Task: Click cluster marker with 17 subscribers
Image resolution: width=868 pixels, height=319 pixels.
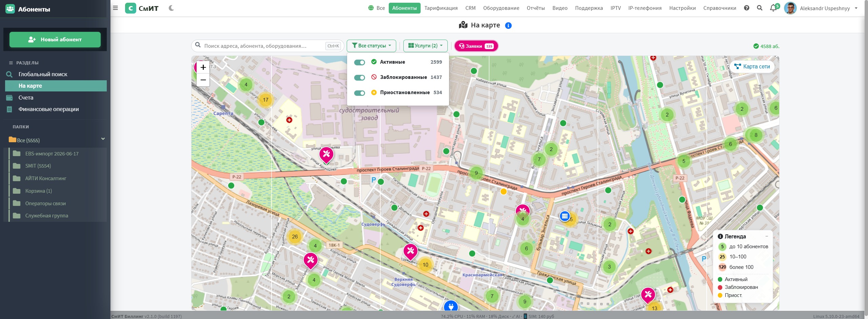Action: (x=265, y=100)
